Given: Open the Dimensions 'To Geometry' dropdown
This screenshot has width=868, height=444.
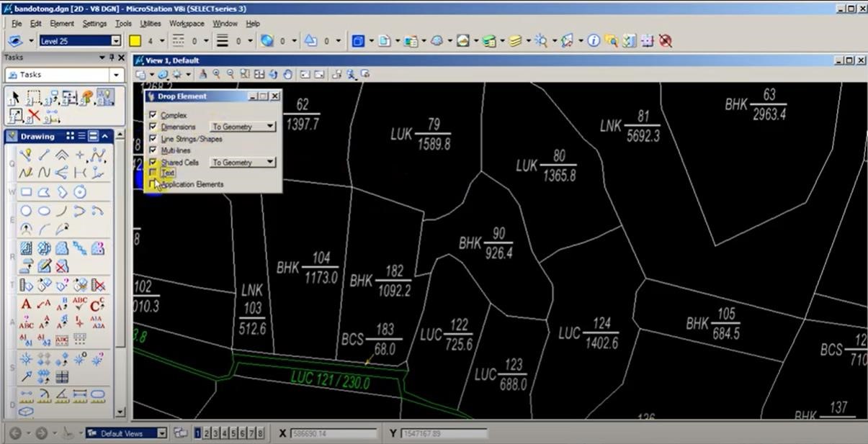Looking at the screenshot, I should [x=243, y=127].
